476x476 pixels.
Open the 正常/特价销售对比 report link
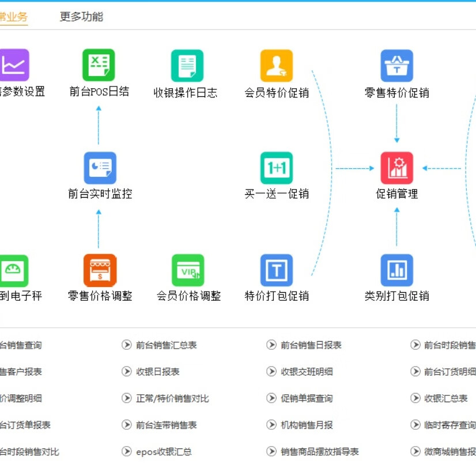[x=172, y=398]
